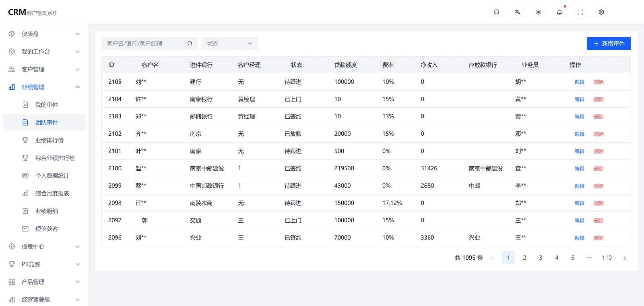Click the fullscreen icon
The image size is (644, 306).
pos(580,12)
